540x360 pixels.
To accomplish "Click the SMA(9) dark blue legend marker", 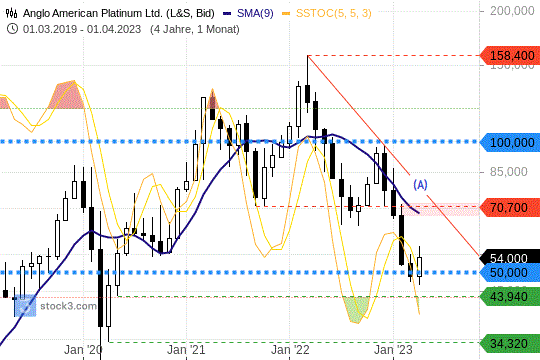I will coord(227,13).
